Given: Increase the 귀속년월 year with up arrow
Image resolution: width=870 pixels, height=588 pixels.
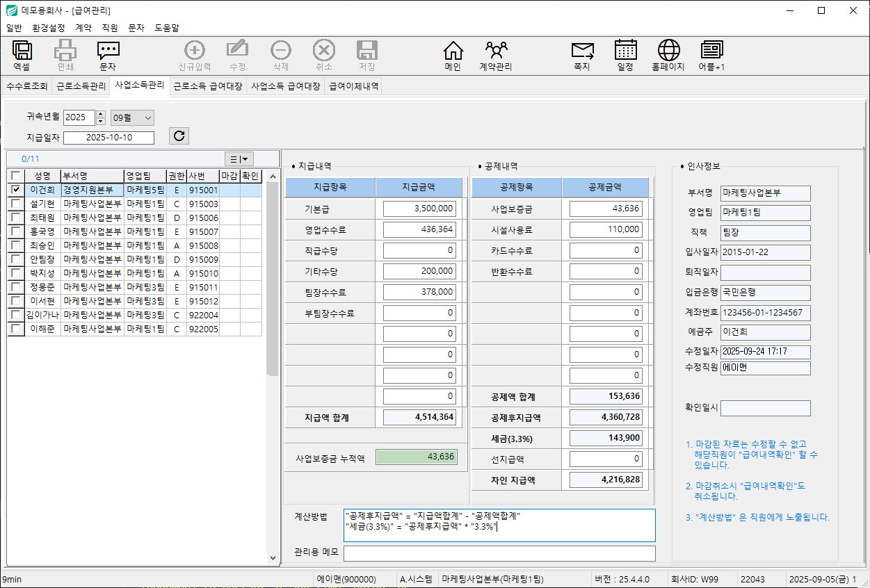Looking at the screenshot, I should click(x=101, y=114).
